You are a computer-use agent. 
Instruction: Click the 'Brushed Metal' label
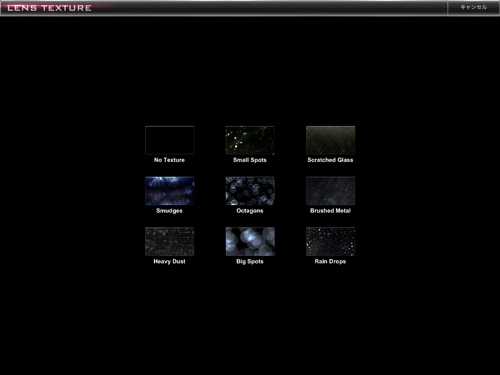click(330, 211)
